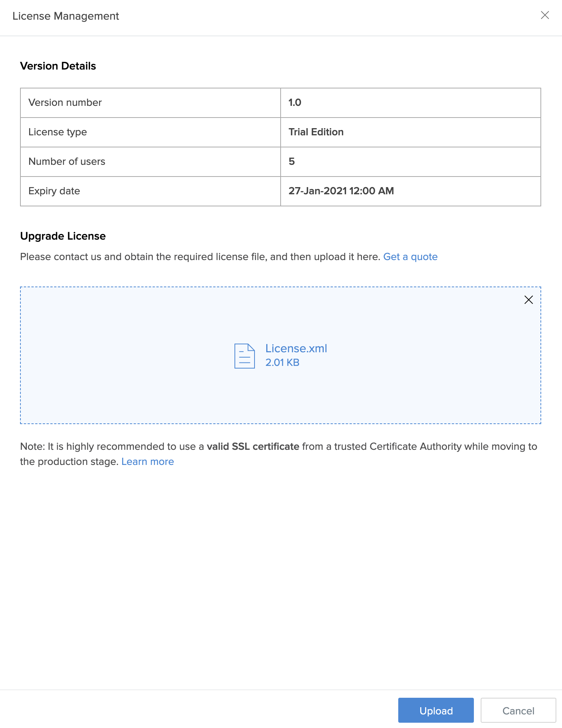Click the Cancel button
This screenshot has width=562, height=728.
518,711
